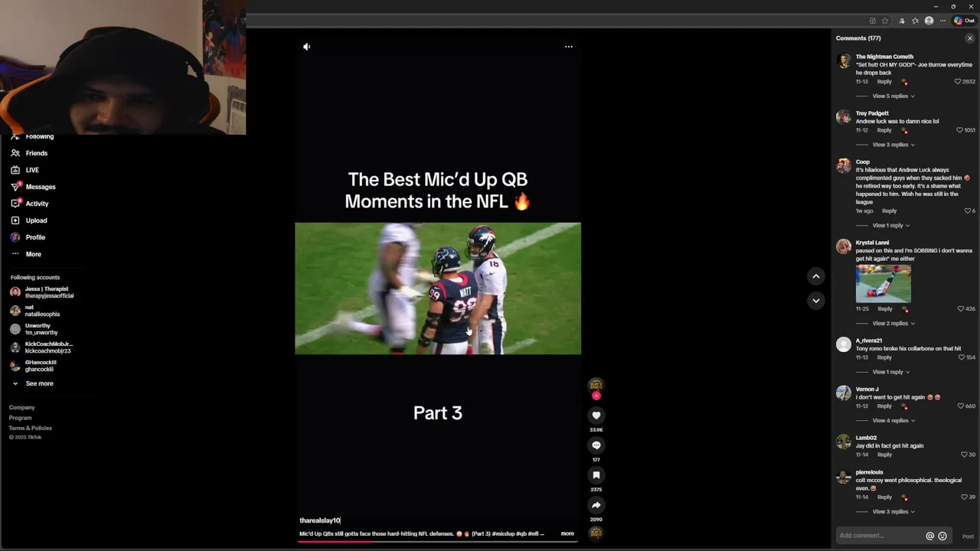Reply to The Nightman Cometh's comment
980x551 pixels.
(x=884, y=81)
